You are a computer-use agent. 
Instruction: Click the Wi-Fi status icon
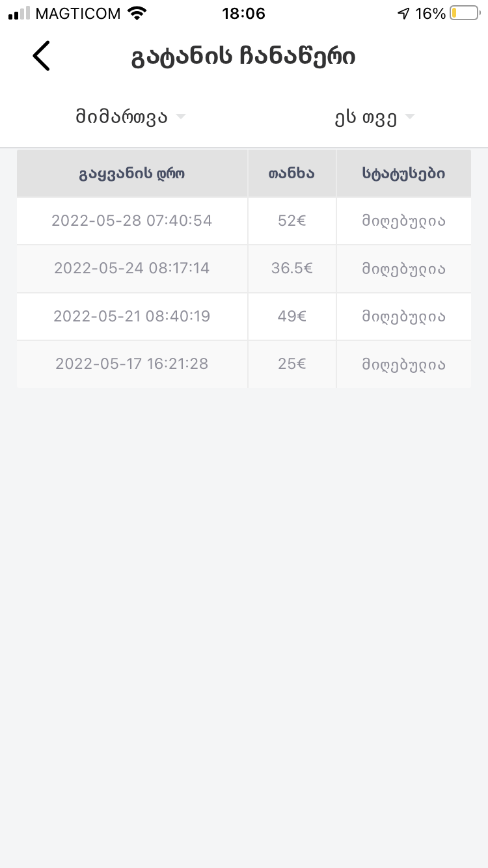(x=137, y=13)
